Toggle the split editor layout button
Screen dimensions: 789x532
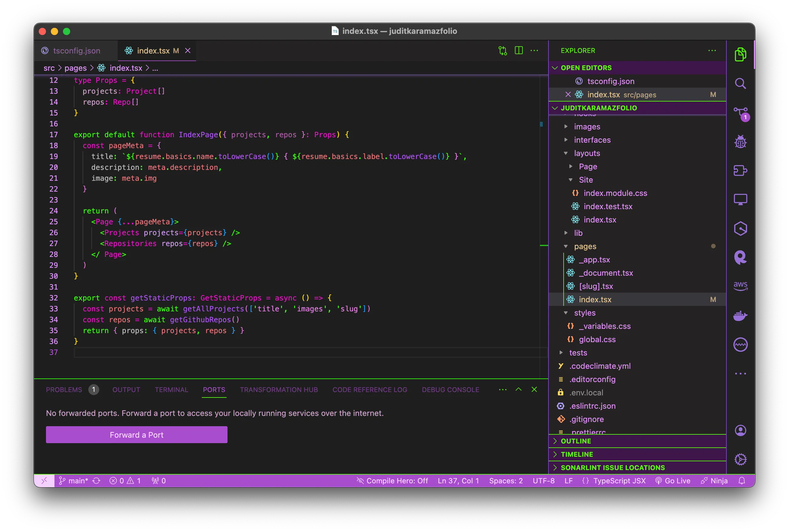519,50
